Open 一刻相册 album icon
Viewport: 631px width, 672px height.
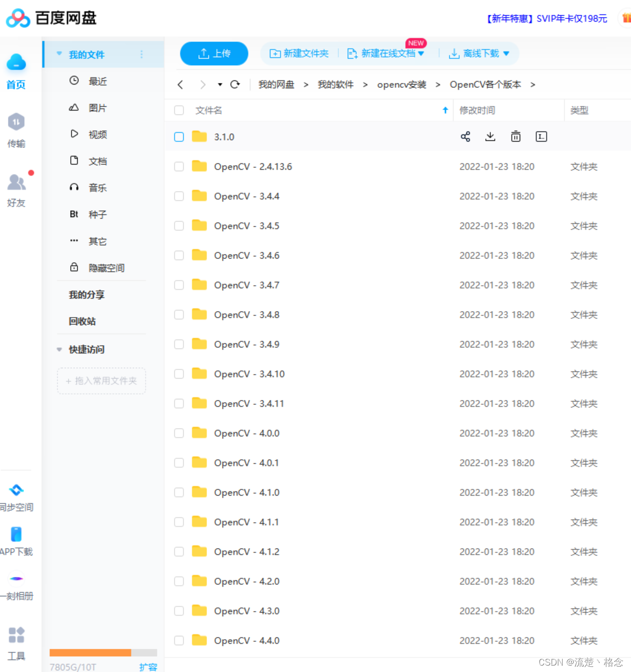click(16, 578)
